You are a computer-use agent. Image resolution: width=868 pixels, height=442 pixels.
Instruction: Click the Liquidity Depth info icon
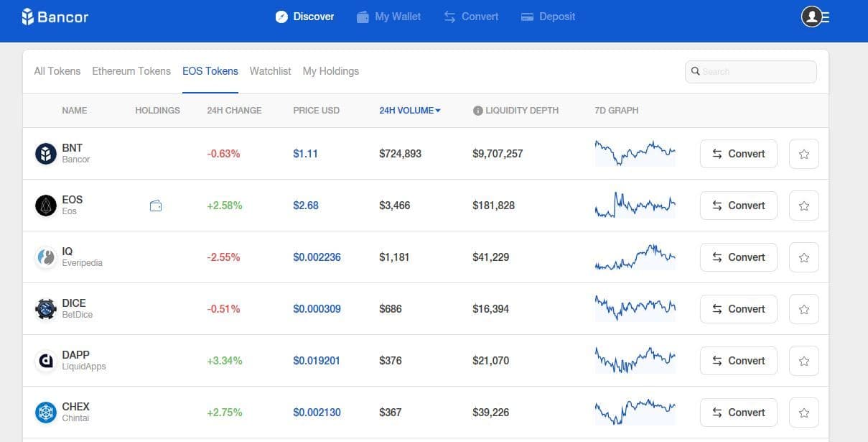[x=477, y=111]
